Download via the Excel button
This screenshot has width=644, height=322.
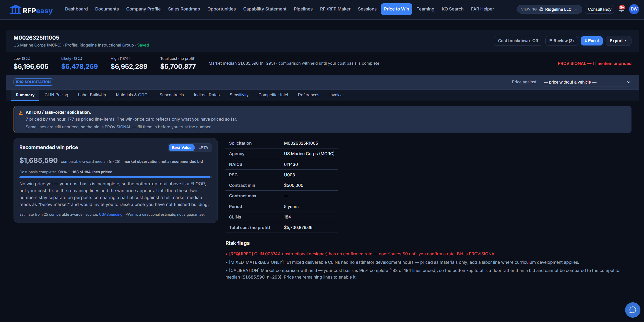[591, 41]
